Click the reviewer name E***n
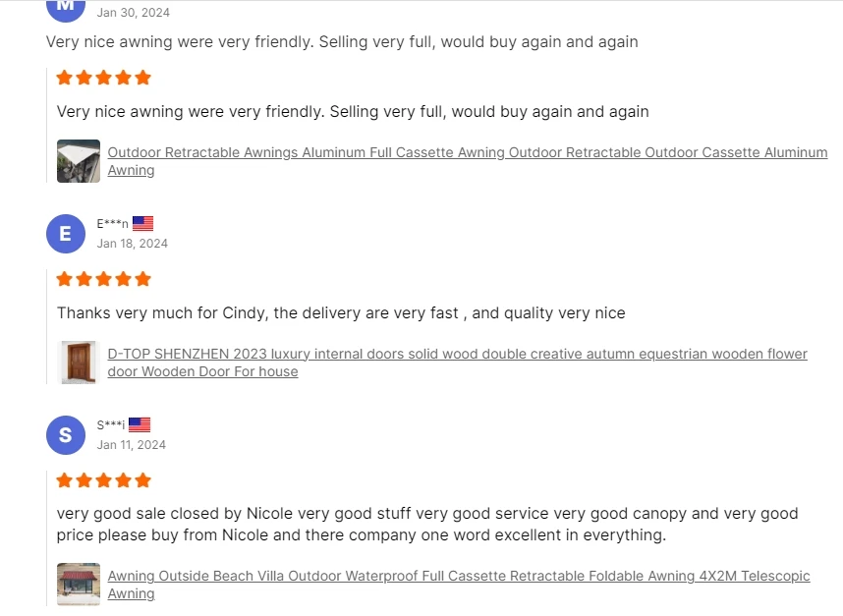The height and width of the screenshot is (616, 843). coord(112,224)
